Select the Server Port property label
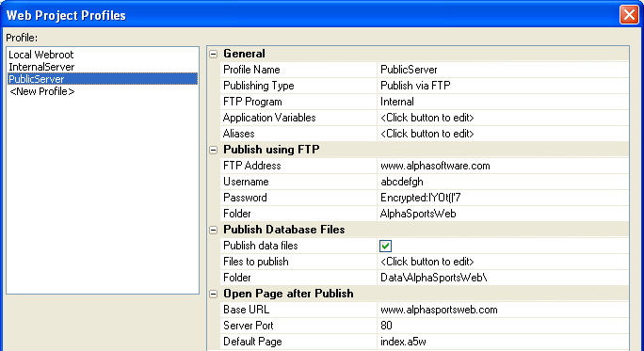The width and height of the screenshot is (644, 351). tap(248, 326)
